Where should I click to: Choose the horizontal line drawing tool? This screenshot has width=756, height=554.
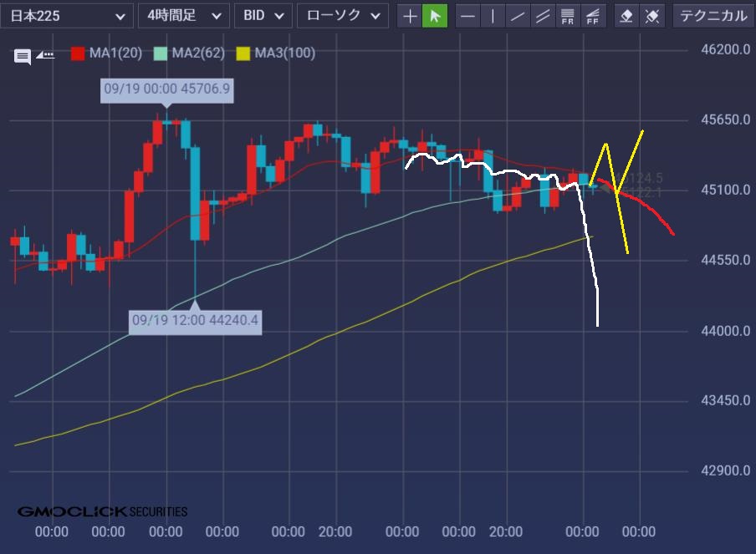[x=468, y=16]
